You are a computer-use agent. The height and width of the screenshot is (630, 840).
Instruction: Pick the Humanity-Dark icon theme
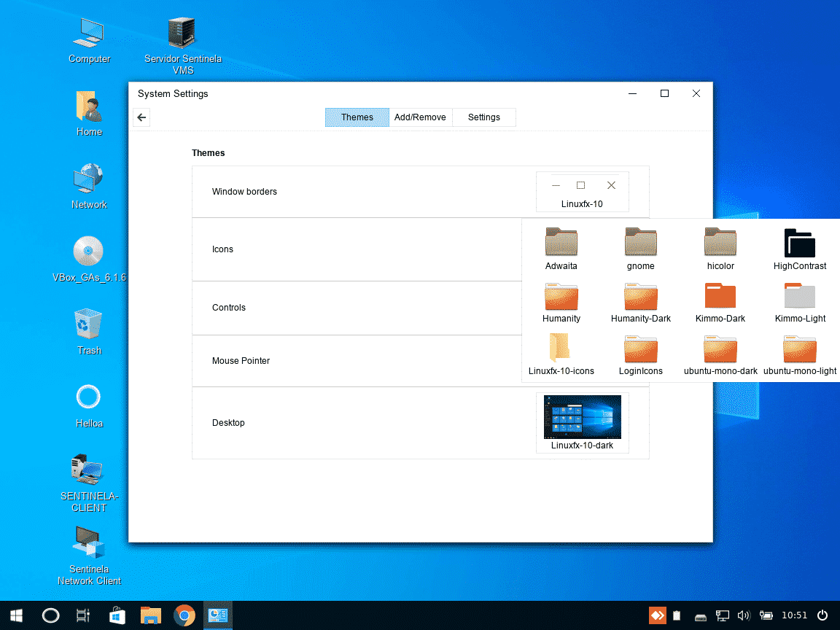(640, 301)
